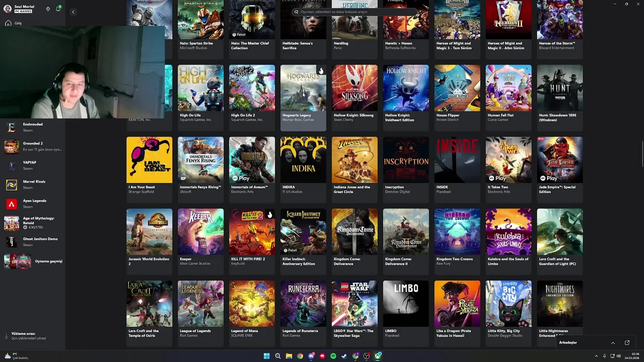Open Steam from the taskbar
Screen dimensions: 644x362
pos(344,356)
